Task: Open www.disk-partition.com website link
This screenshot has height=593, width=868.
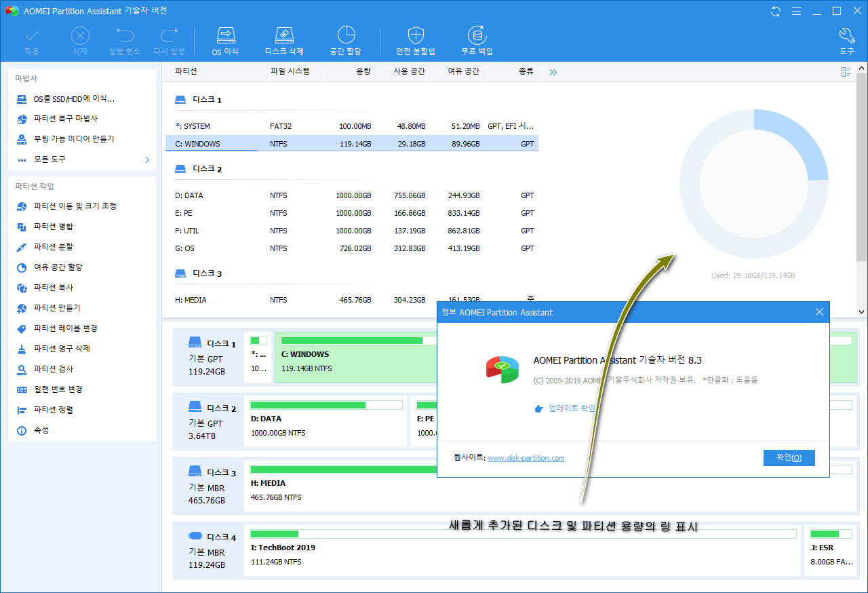Action: (526, 458)
